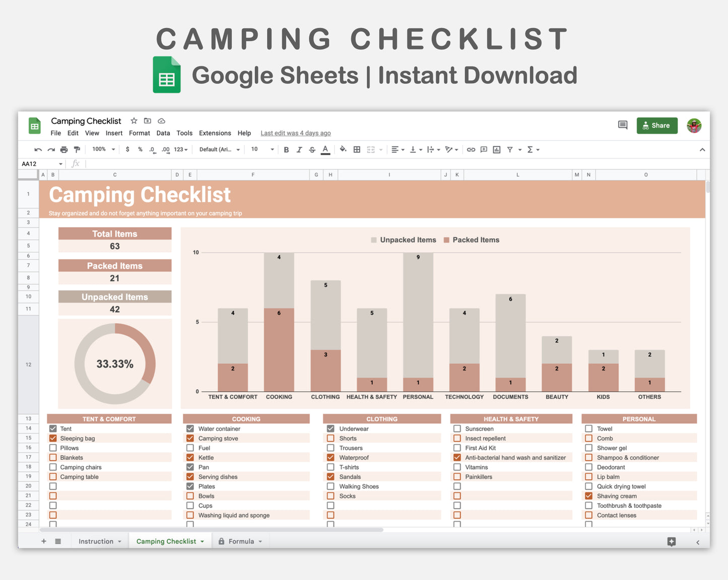Uncheck the Tent checkbox
The height and width of the screenshot is (580, 728).
[53, 428]
